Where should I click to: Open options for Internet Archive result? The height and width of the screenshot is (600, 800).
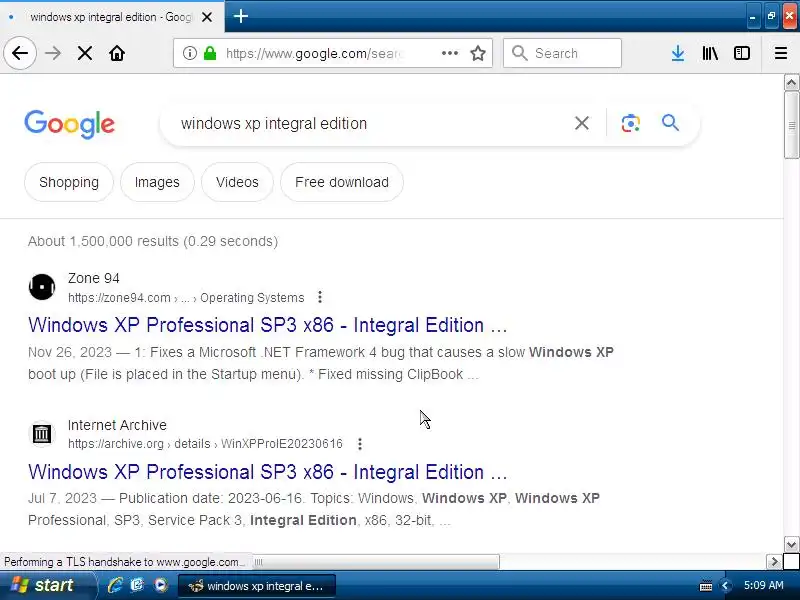360,444
